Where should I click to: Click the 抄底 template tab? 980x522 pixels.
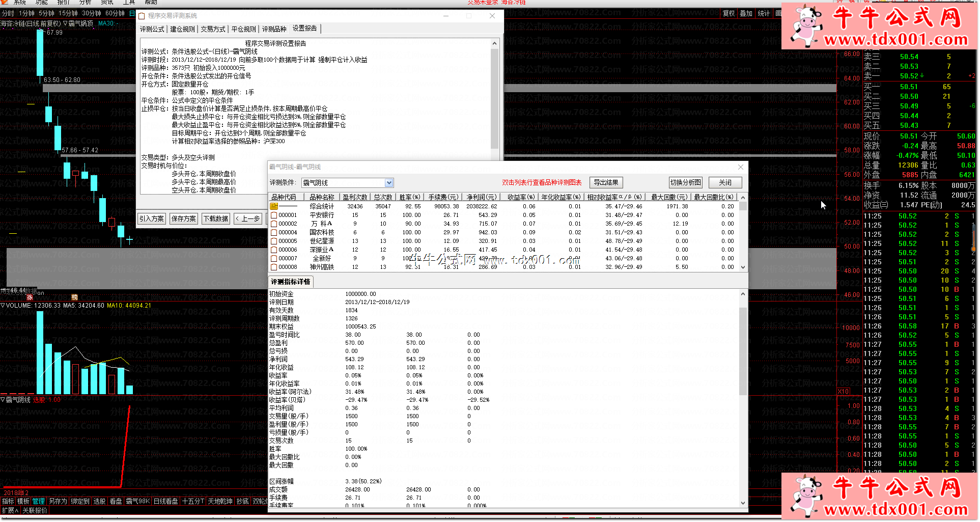tap(242, 501)
